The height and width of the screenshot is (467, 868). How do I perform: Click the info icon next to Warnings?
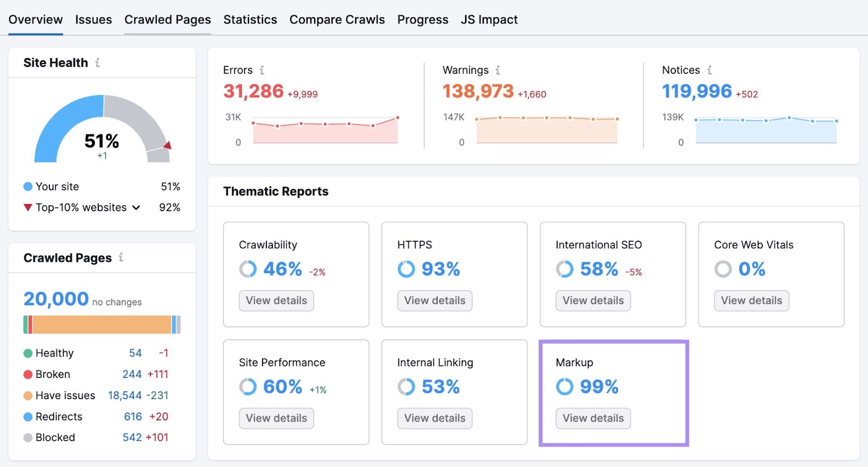click(x=497, y=70)
